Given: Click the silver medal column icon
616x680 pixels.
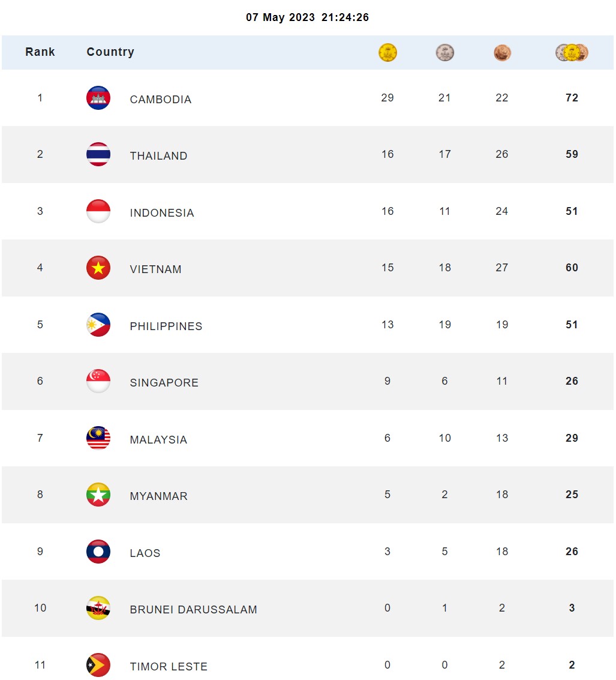Looking at the screenshot, I should click(445, 52).
